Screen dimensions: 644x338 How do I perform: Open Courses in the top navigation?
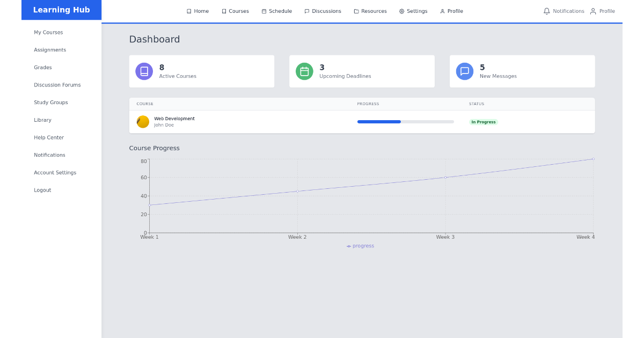point(235,11)
